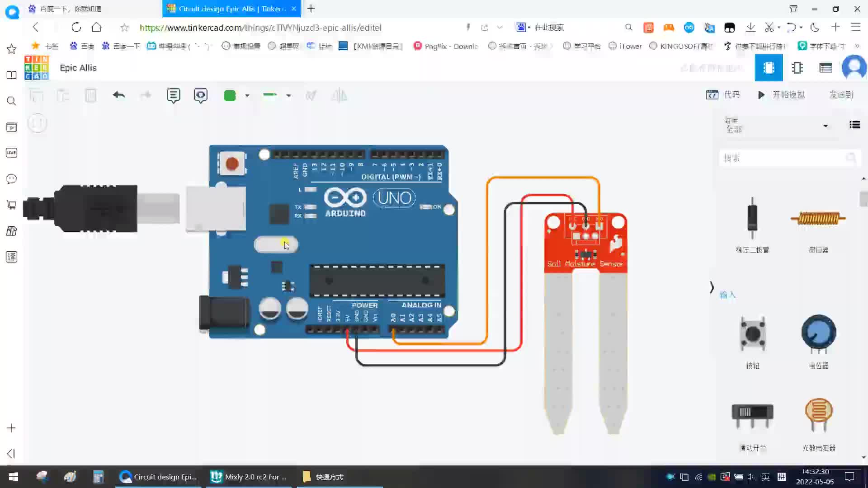
Task: Redo the last action
Action: 146,95
